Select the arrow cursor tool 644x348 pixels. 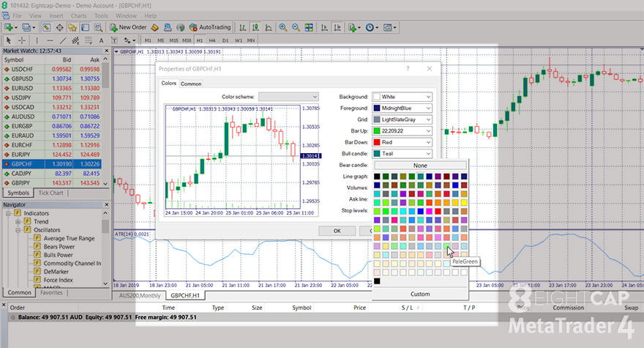(x=9, y=40)
